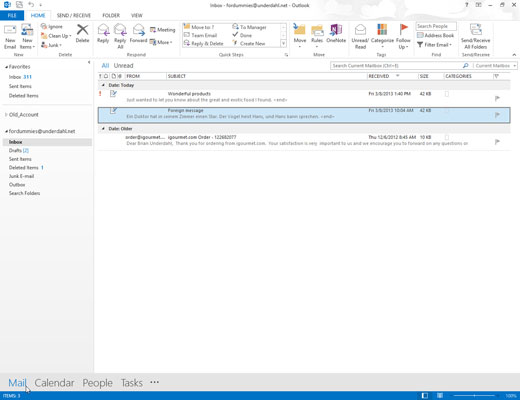This screenshot has width=520, height=400.
Task: Switch to the SEND / RECEIVE tab
Action: [x=74, y=15]
